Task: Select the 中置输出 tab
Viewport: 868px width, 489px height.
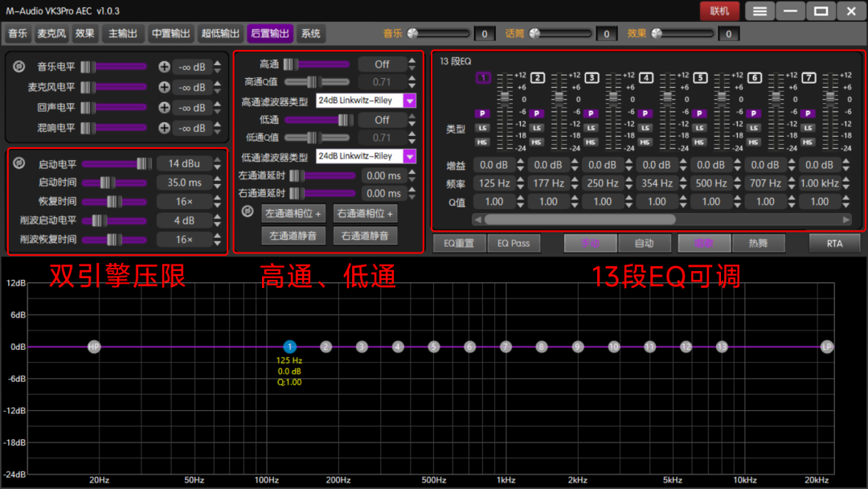Action: [x=171, y=34]
